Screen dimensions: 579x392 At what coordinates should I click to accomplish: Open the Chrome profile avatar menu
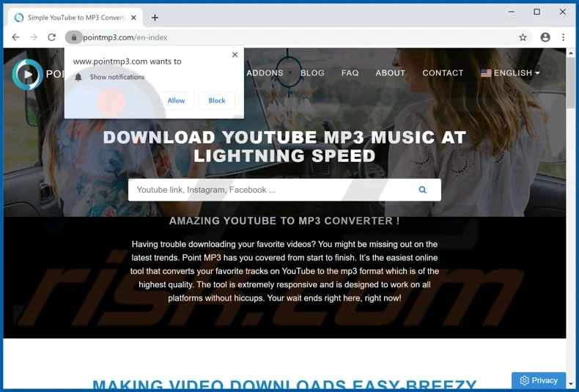tap(545, 37)
